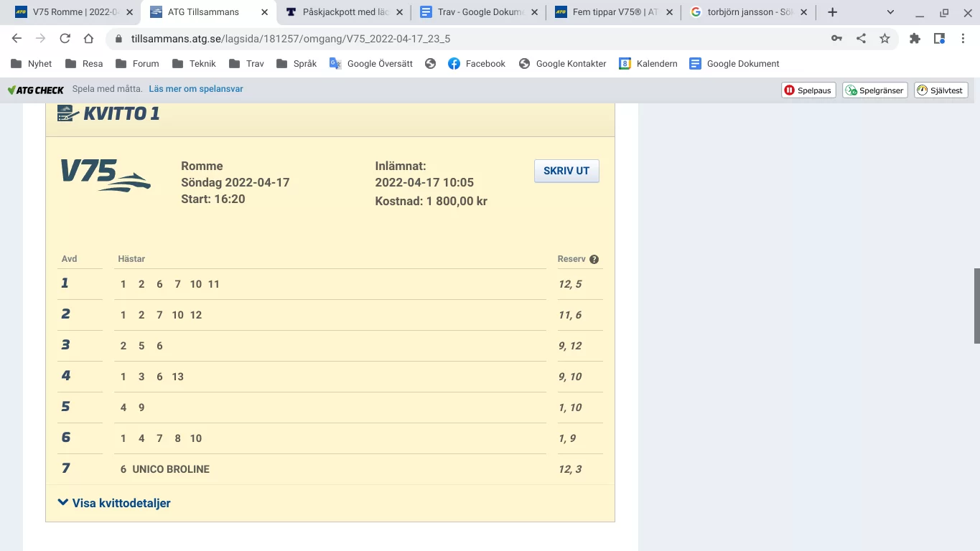Click the browser extensions puzzle icon

(915, 38)
